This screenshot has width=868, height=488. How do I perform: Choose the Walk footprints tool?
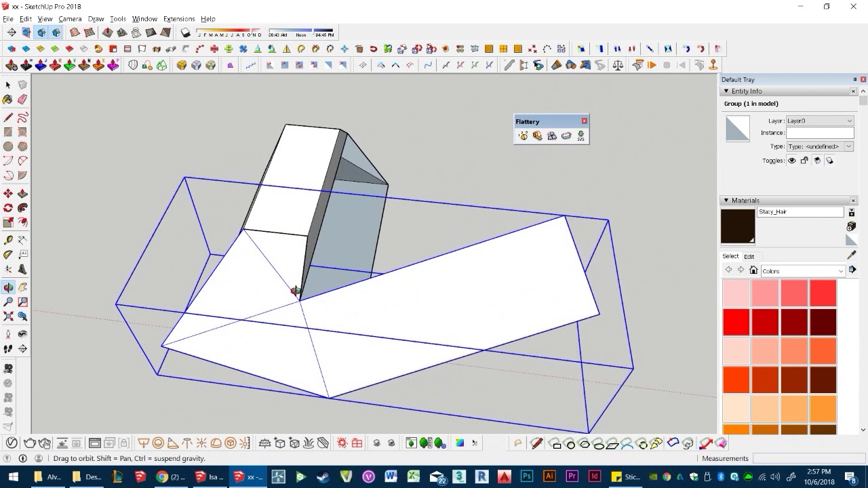click(8, 348)
